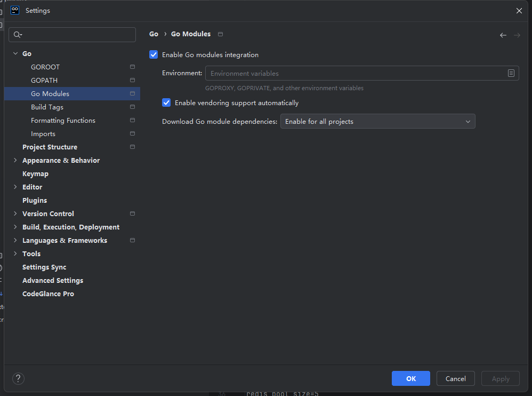Image resolution: width=532 pixels, height=396 pixels.
Task: Open help with question mark button
Action: [18, 378]
